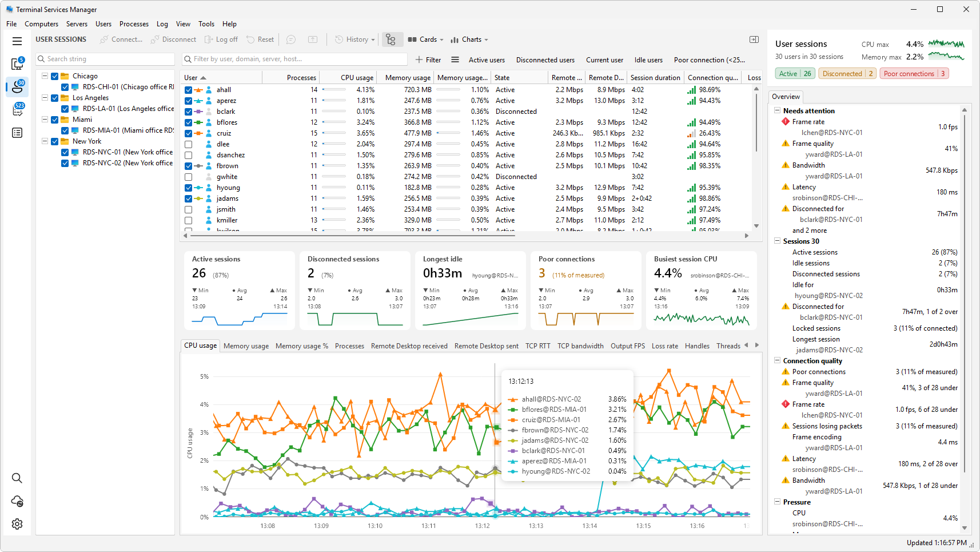Collapse the New York tree node
The width and height of the screenshot is (980, 552).
pos(45,141)
